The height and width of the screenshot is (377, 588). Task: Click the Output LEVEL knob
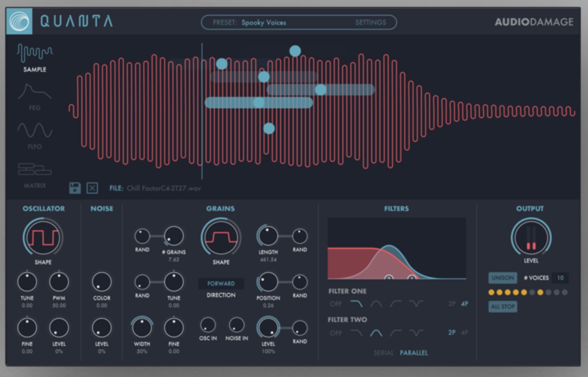(x=531, y=238)
